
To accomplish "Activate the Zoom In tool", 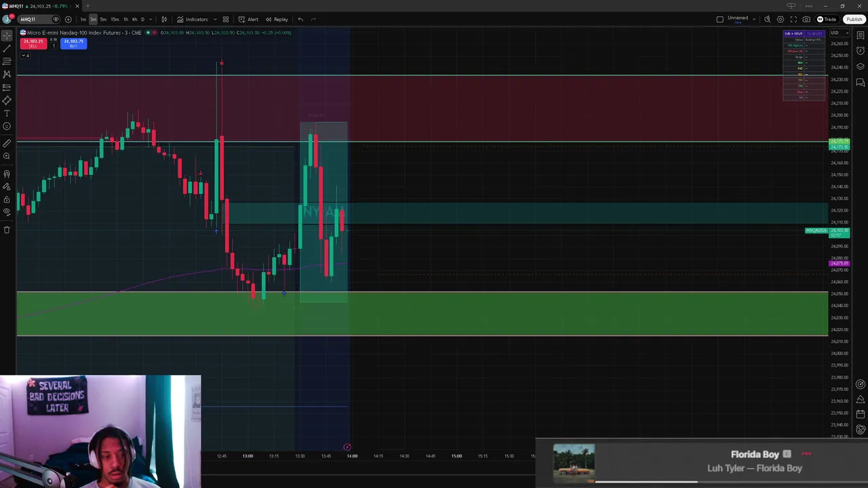I will pos(7,156).
